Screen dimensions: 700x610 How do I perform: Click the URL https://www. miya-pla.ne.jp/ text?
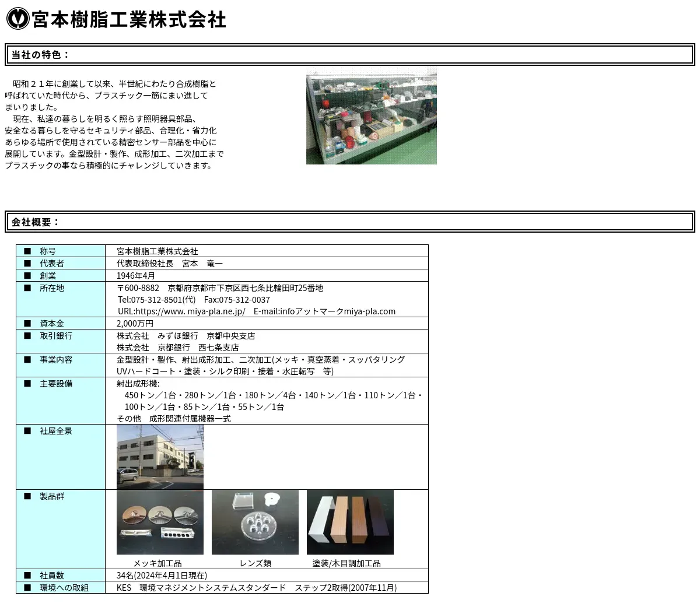click(x=181, y=311)
